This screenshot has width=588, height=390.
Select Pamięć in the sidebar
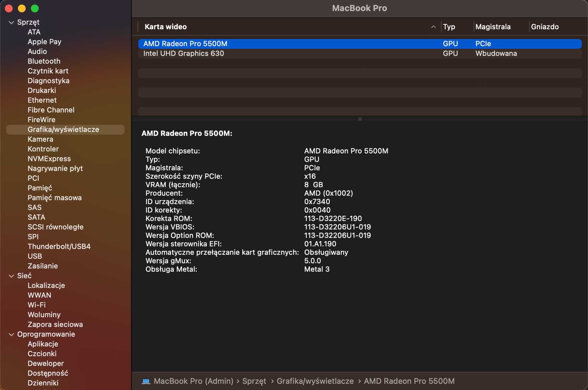point(40,188)
